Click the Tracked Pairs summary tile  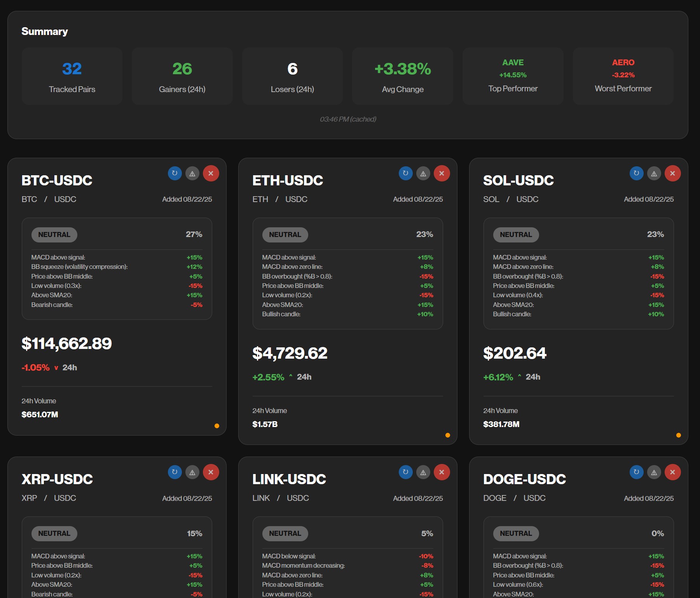coord(72,76)
